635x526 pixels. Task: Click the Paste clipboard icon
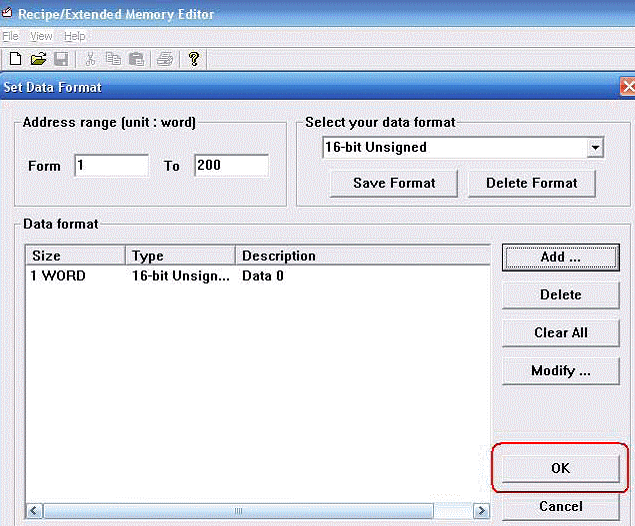pyautogui.click(x=136, y=59)
